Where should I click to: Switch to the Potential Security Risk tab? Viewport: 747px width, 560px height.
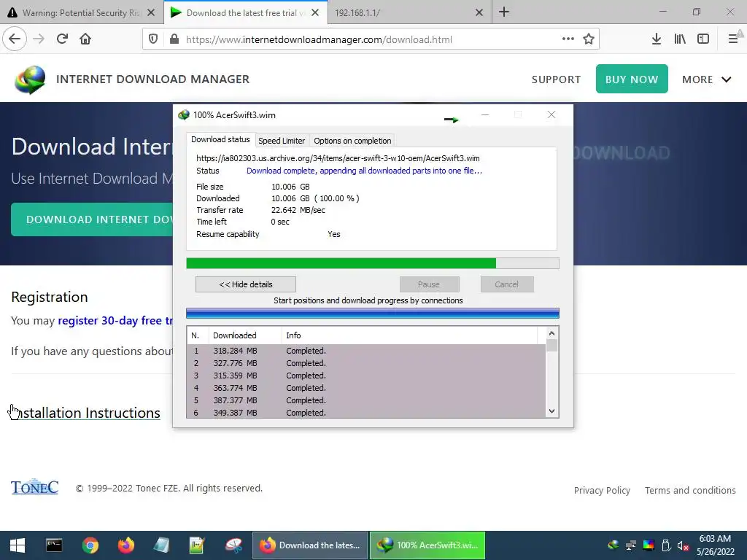click(x=82, y=13)
